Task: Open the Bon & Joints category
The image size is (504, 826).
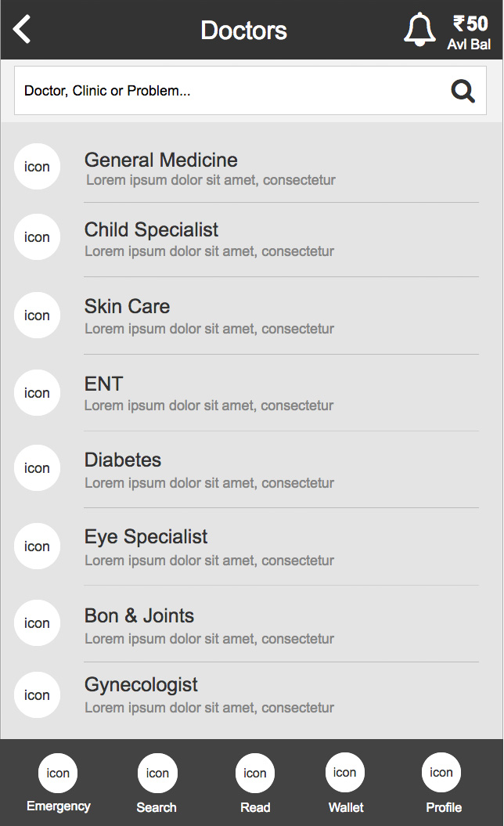Action: 139,616
